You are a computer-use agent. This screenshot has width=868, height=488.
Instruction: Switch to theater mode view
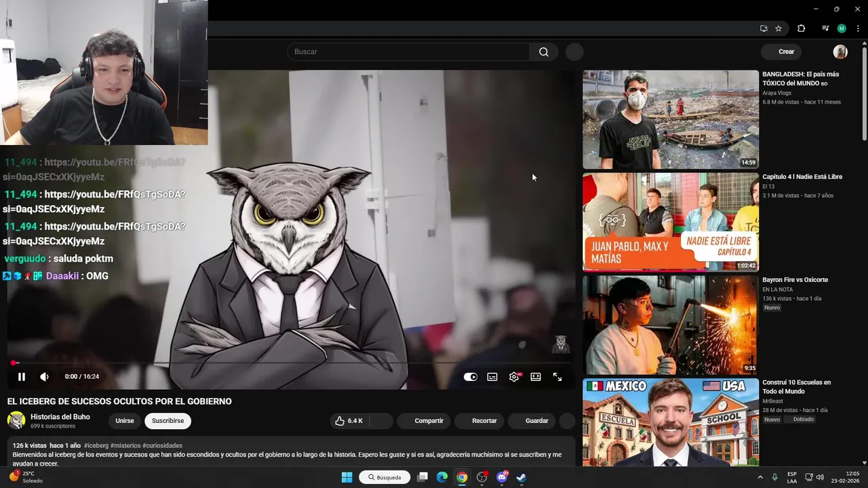[x=536, y=377]
